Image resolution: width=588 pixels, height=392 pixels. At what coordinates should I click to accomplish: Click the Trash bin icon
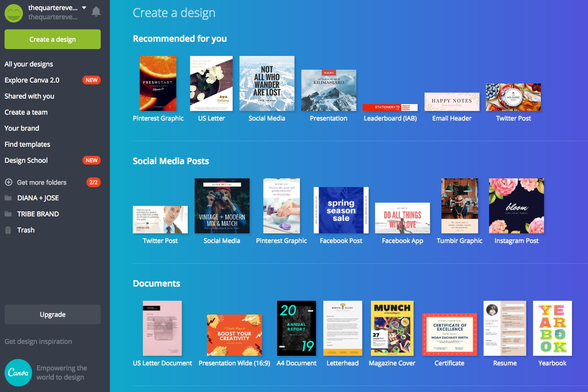[x=8, y=230]
